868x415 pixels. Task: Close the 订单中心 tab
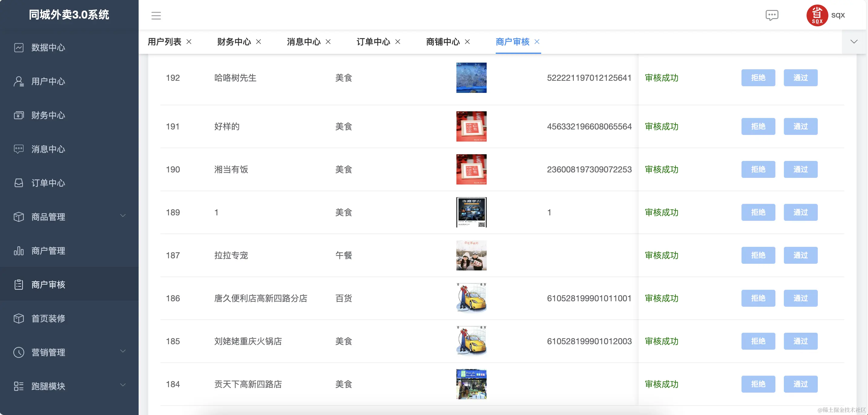click(398, 41)
